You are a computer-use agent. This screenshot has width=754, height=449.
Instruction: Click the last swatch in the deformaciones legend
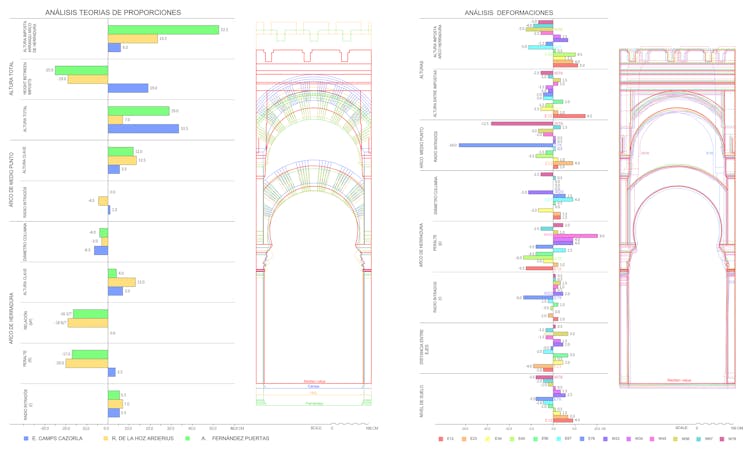click(721, 438)
